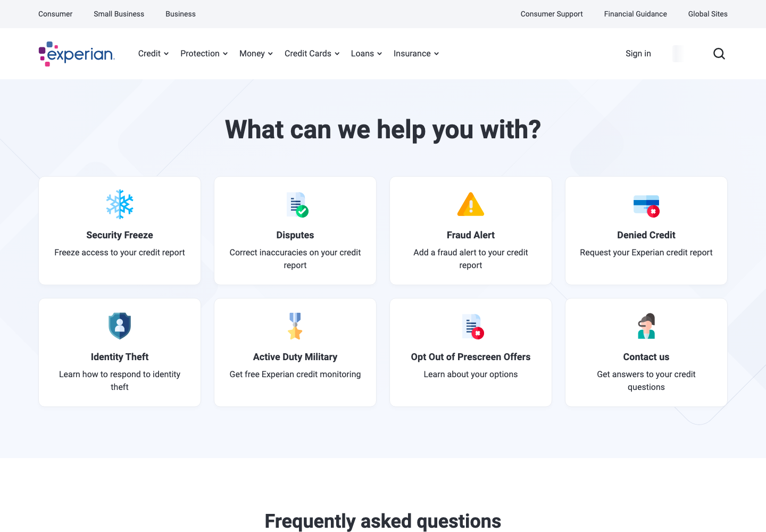The height and width of the screenshot is (532, 766).
Task: Click the Contact us support agent icon
Action: [x=646, y=326]
